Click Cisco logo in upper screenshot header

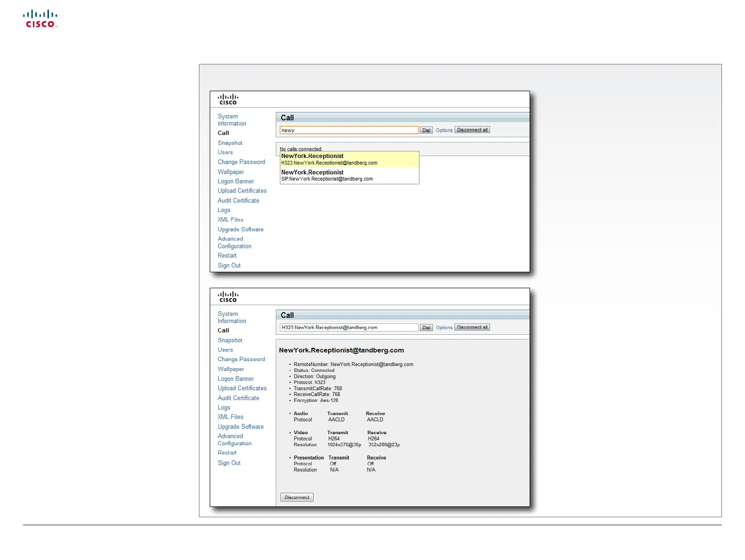click(x=228, y=99)
